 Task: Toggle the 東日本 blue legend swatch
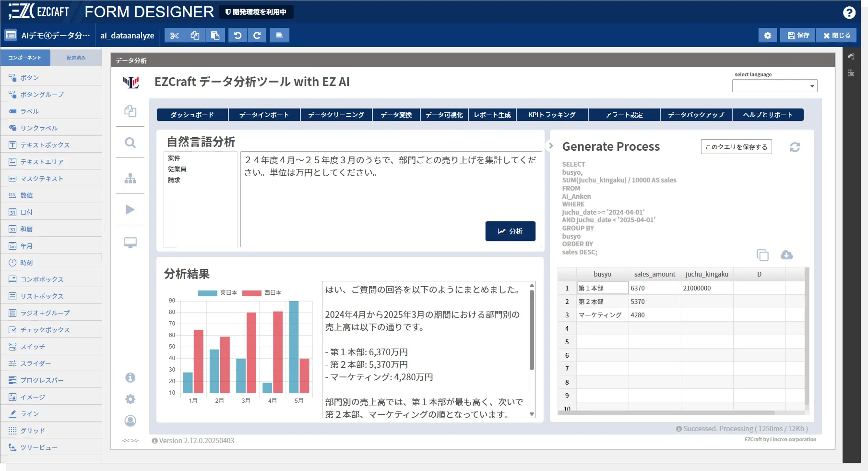click(208, 293)
